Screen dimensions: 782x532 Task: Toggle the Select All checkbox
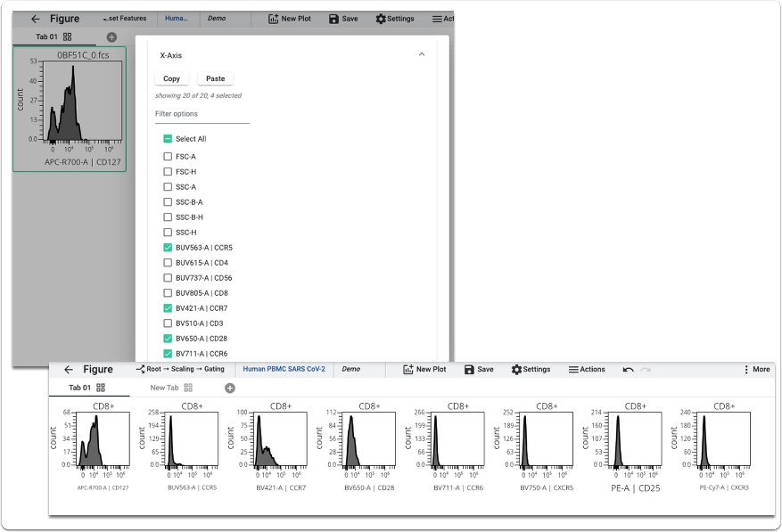[x=168, y=139]
